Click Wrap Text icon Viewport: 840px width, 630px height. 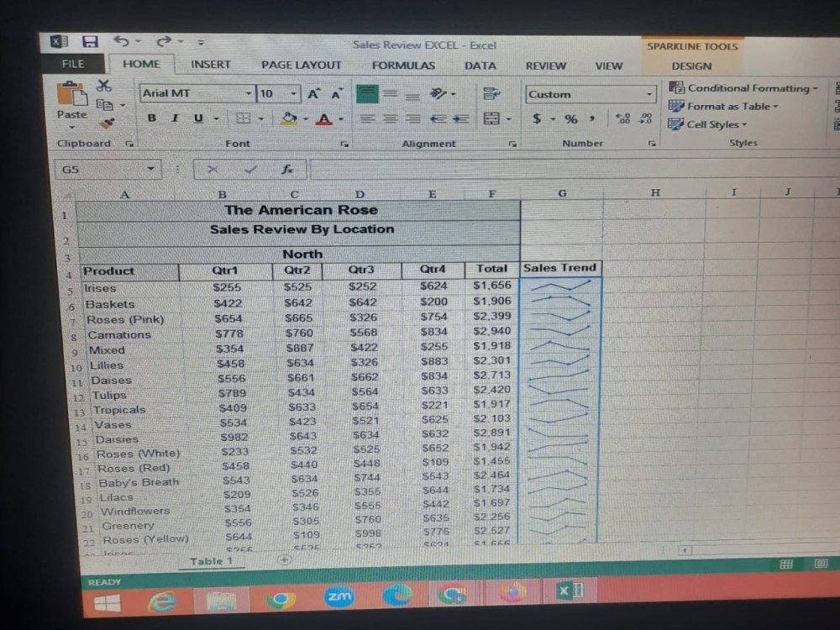click(491, 94)
